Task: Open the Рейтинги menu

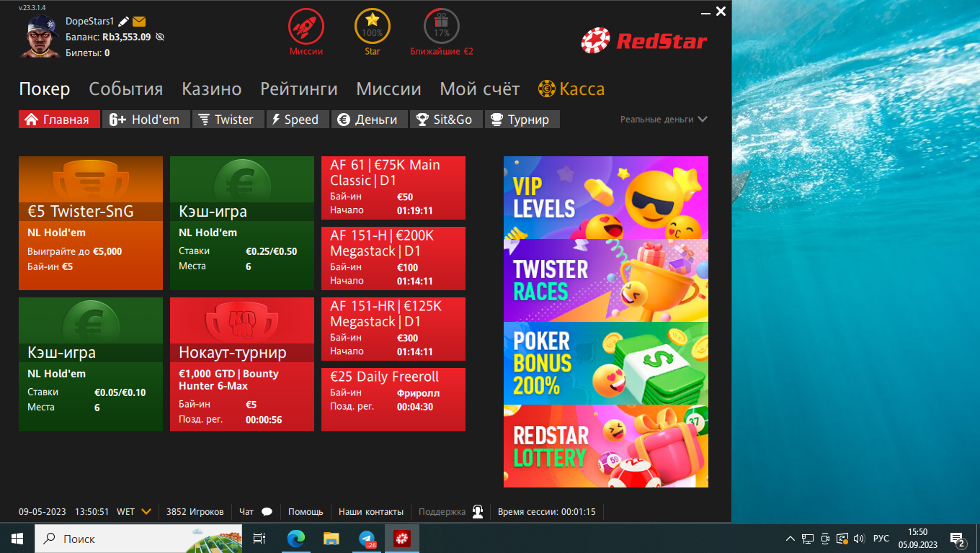Action: [x=299, y=89]
